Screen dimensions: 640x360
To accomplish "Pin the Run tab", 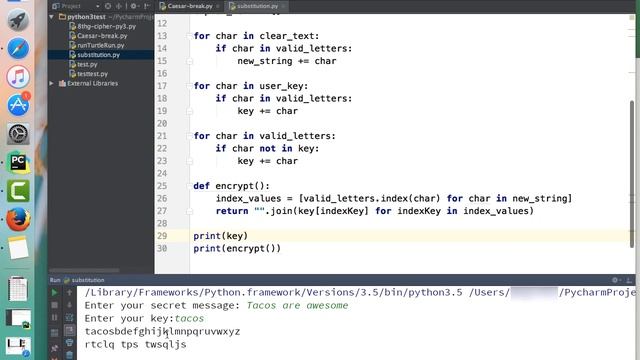I will 54,348.
